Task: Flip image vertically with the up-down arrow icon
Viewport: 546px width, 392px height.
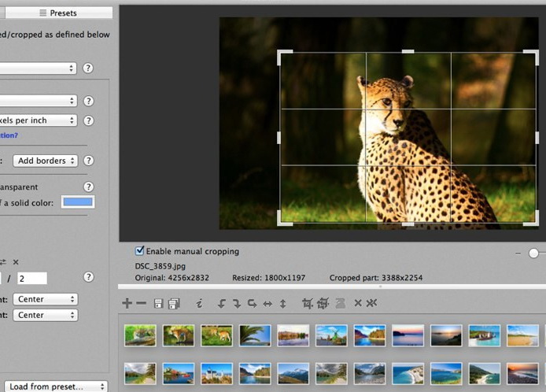Action: [282, 303]
